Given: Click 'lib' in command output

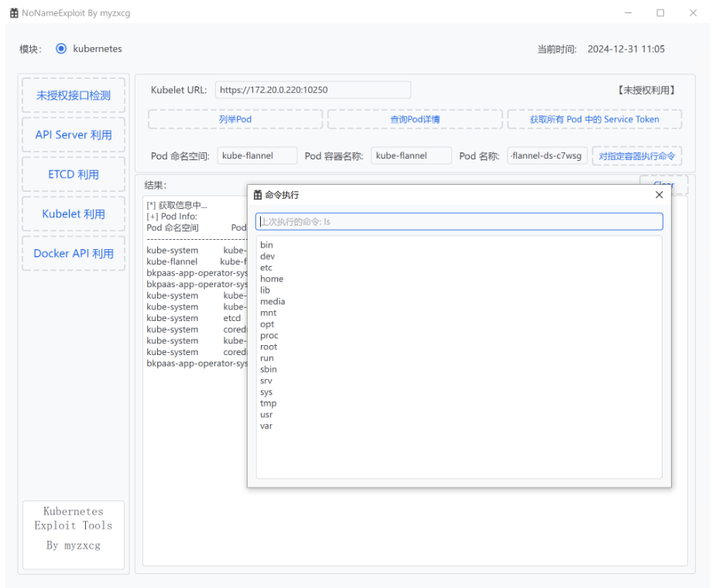Looking at the screenshot, I should coord(265,290).
